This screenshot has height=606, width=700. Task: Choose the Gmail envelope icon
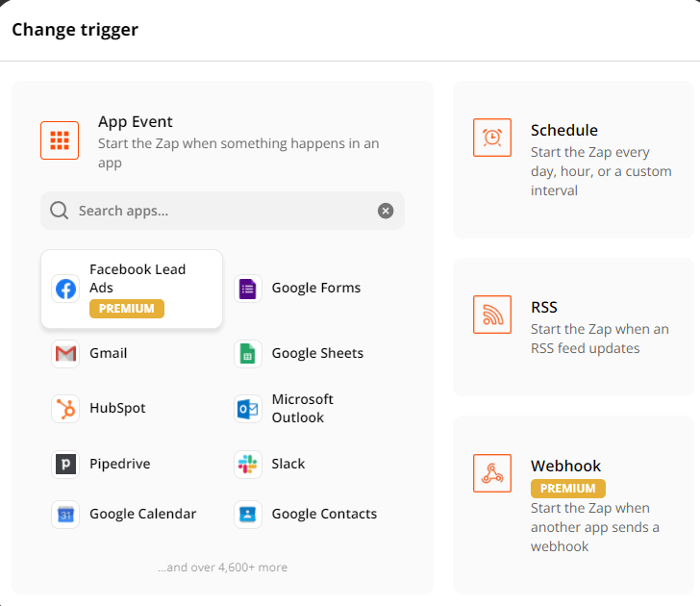tap(65, 353)
